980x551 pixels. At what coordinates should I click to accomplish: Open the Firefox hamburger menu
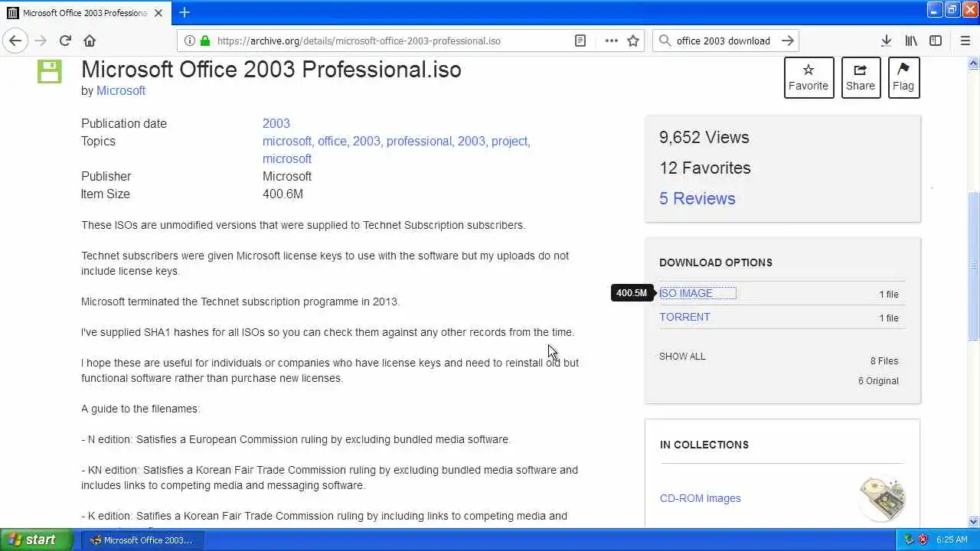coord(965,41)
